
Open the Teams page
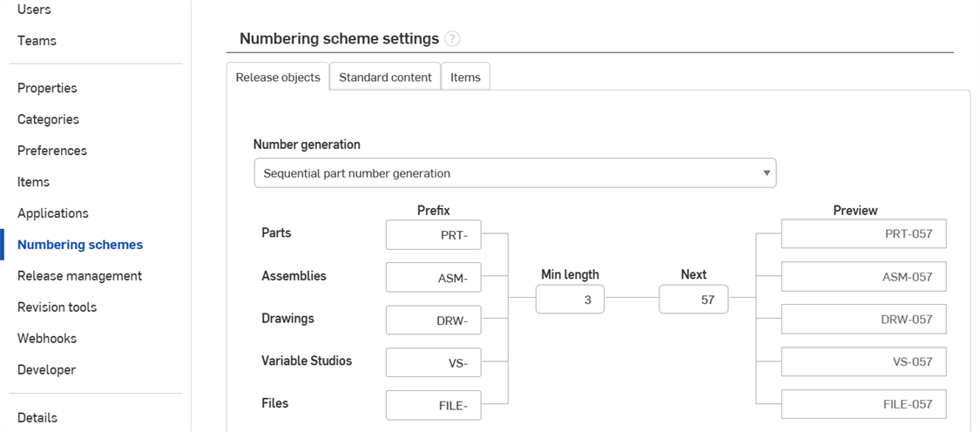point(37,41)
